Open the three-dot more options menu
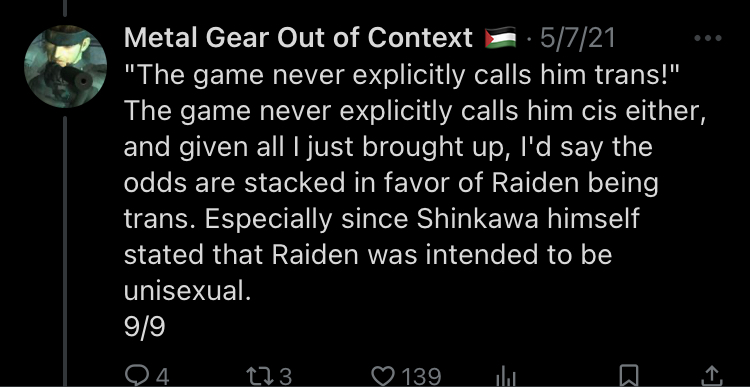This screenshot has width=750, height=387. point(707,38)
